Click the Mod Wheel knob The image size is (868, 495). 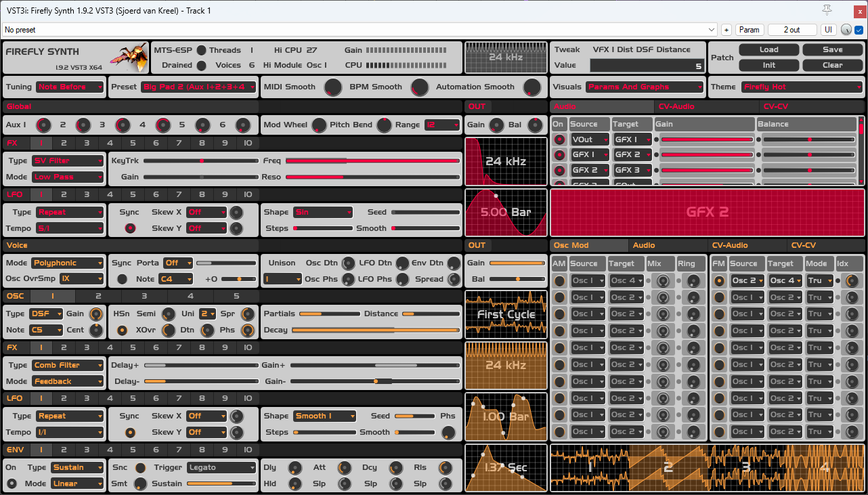coord(318,125)
